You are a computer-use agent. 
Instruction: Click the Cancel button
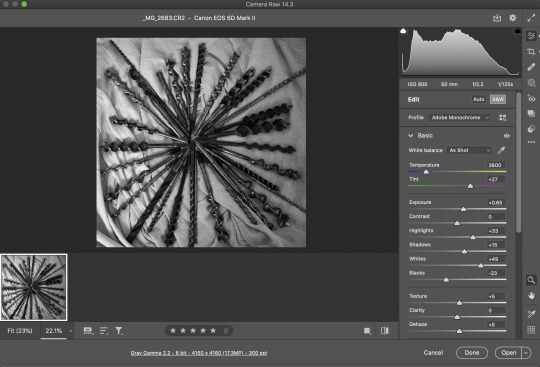[x=433, y=353]
